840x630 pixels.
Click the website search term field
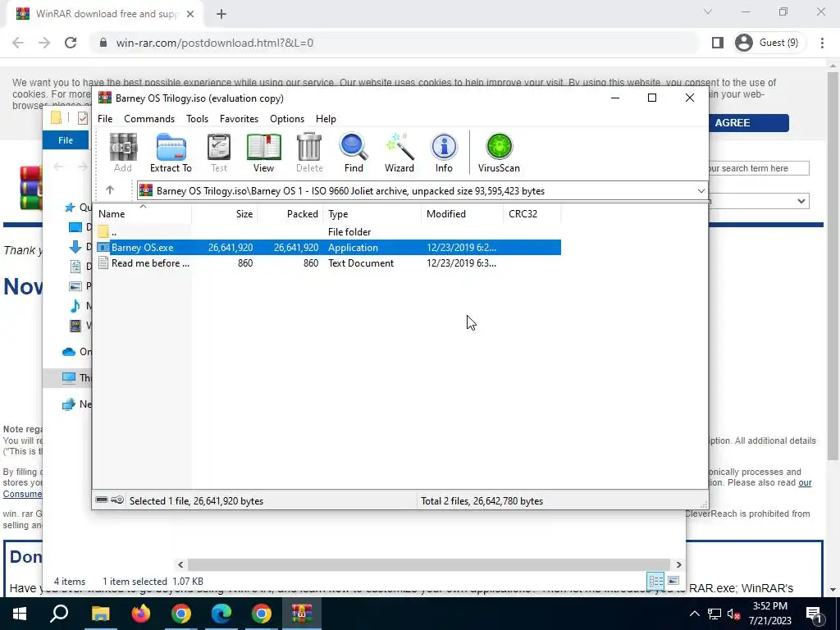pyautogui.click(x=758, y=168)
